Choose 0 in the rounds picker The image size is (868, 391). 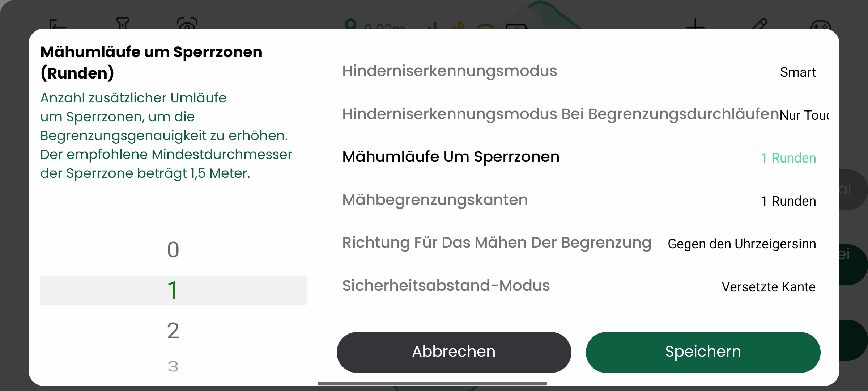pyautogui.click(x=173, y=250)
